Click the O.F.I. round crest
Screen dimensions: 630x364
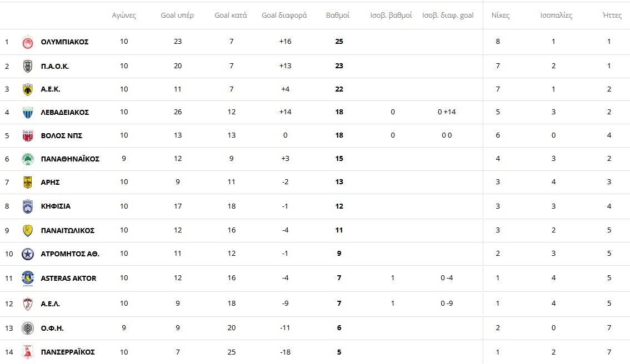click(x=27, y=328)
